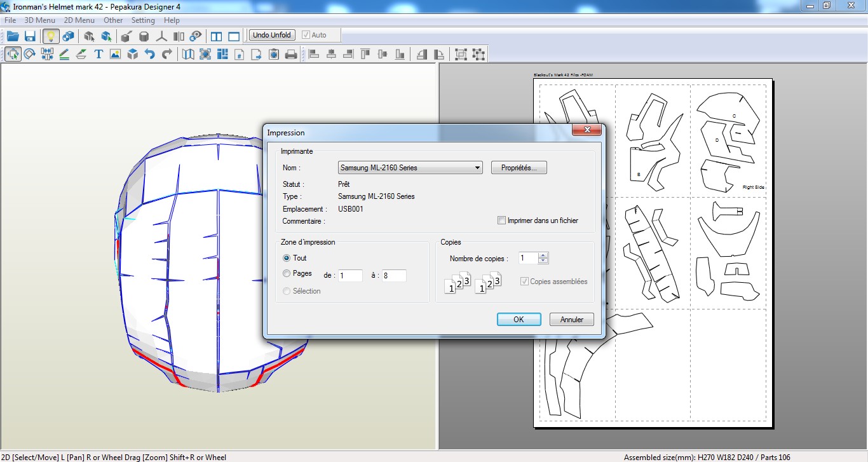Open the Setting menu
This screenshot has height=462, width=868.
(x=143, y=20)
